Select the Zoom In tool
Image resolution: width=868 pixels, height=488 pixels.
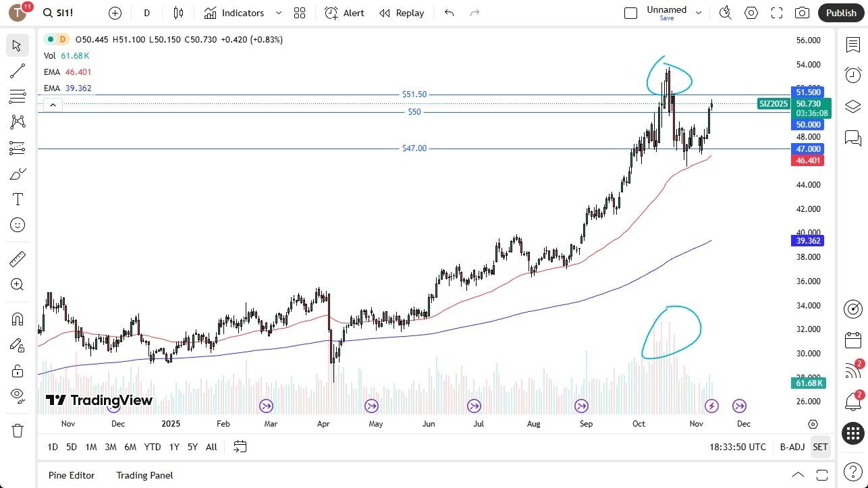pyautogui.click(x=17, y=284)
